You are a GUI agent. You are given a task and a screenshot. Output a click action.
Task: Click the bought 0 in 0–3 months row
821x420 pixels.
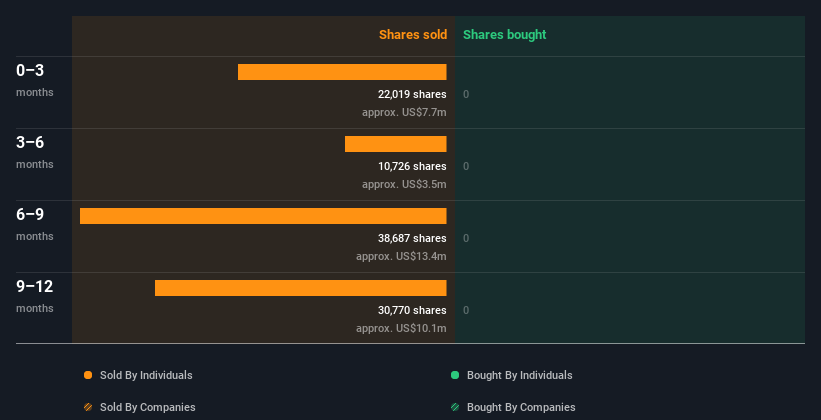point(466,94)
